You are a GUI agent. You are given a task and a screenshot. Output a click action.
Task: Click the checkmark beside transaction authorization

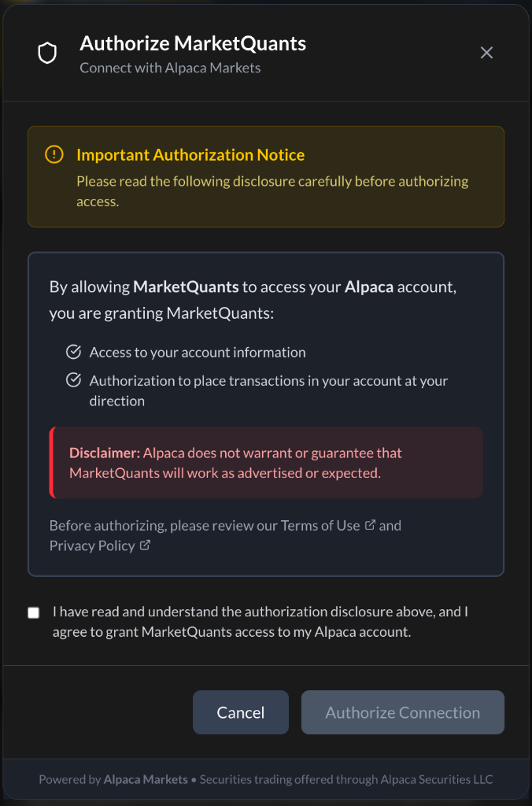pyautogui.click(x=73, y=379)
